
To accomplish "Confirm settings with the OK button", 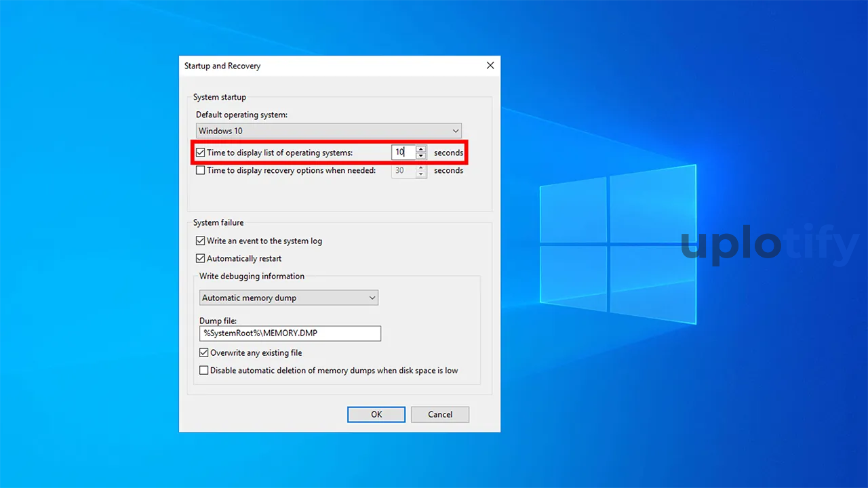I will tap(376, 414).
